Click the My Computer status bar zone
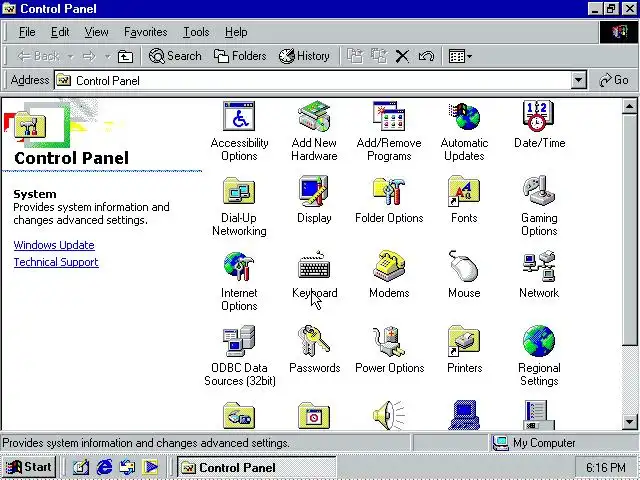Image resolution: width=640 pixels, height=480 pixels. (x=562, y=443)
